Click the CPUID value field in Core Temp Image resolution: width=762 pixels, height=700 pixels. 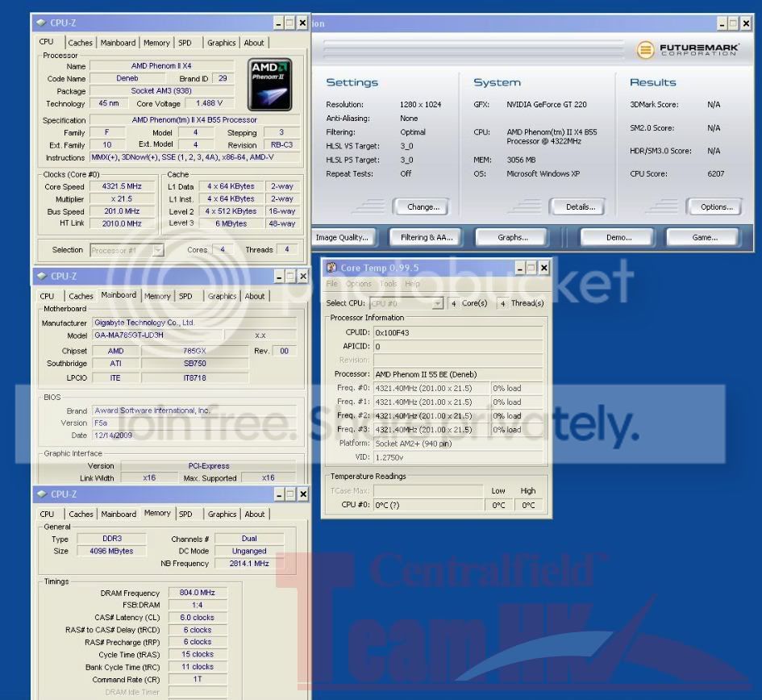(458, 332)
